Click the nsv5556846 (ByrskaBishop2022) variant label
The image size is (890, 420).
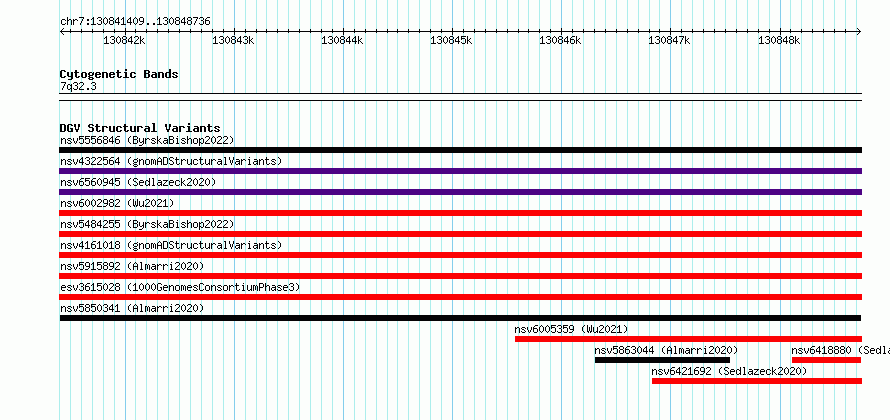tap(147, 140)
